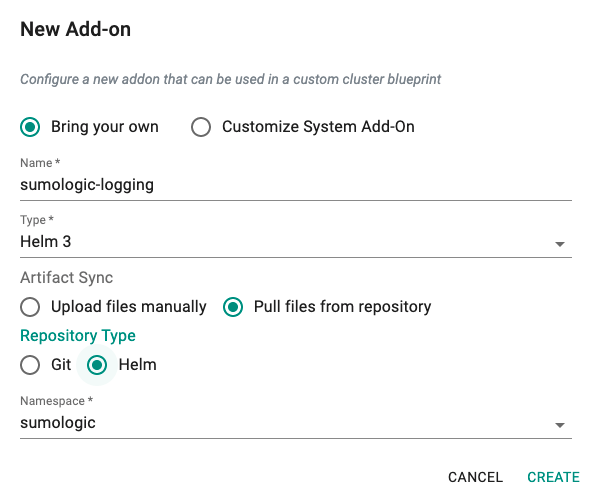Click the "Name *" field label
592x500 pixels.
(x=40, y=163)
